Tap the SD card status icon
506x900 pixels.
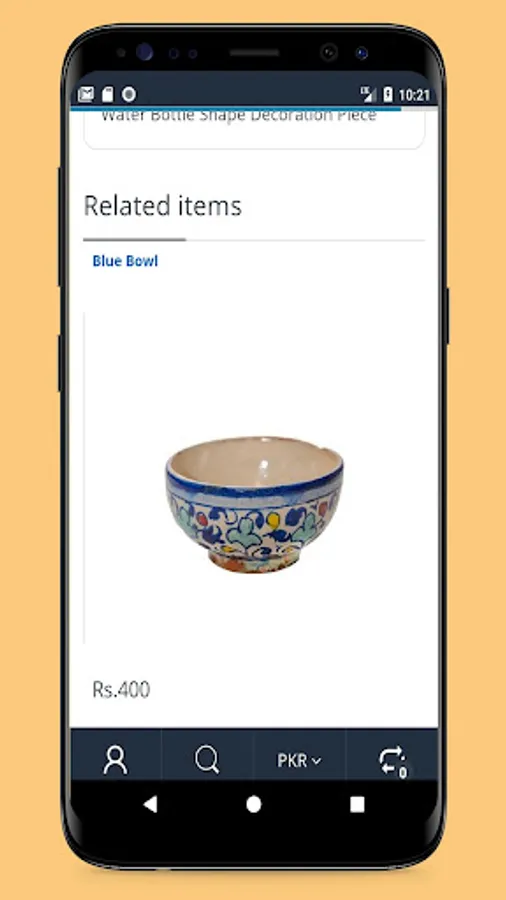click(108, 94)
